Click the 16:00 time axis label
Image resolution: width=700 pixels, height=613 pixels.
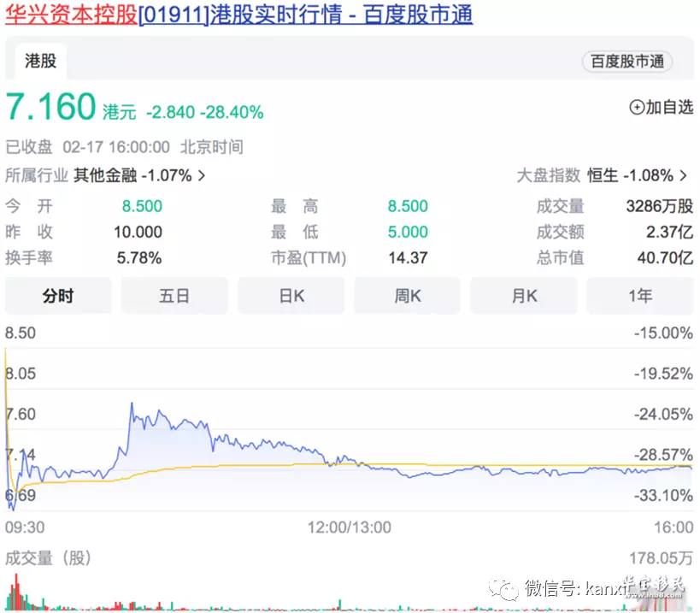674,528
